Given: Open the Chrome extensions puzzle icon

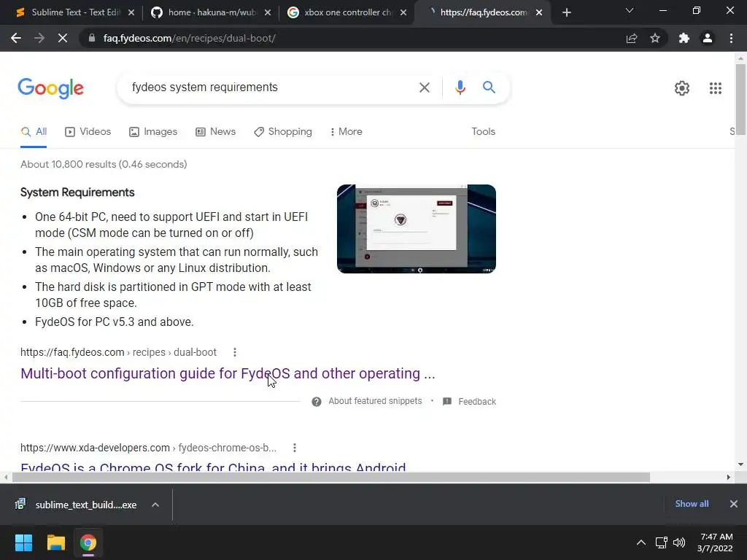Looking at the screenshot, I should click(684, 38).
